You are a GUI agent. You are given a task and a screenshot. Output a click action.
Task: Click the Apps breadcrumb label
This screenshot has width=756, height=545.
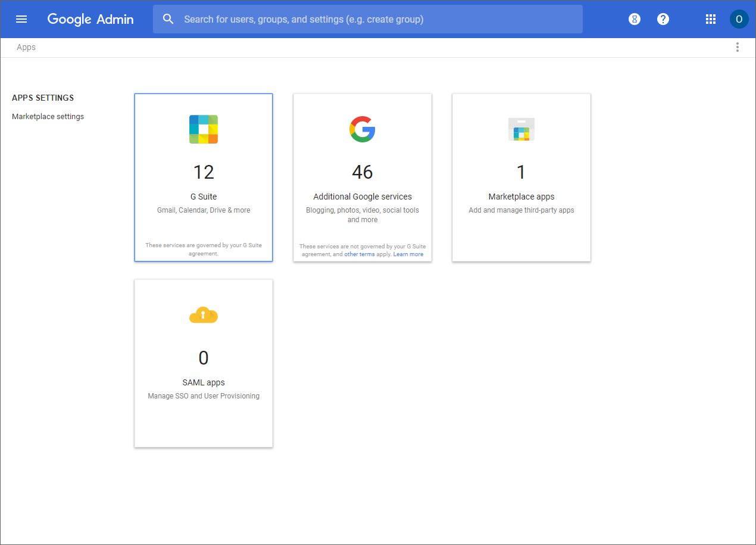(x=26, y=47)
